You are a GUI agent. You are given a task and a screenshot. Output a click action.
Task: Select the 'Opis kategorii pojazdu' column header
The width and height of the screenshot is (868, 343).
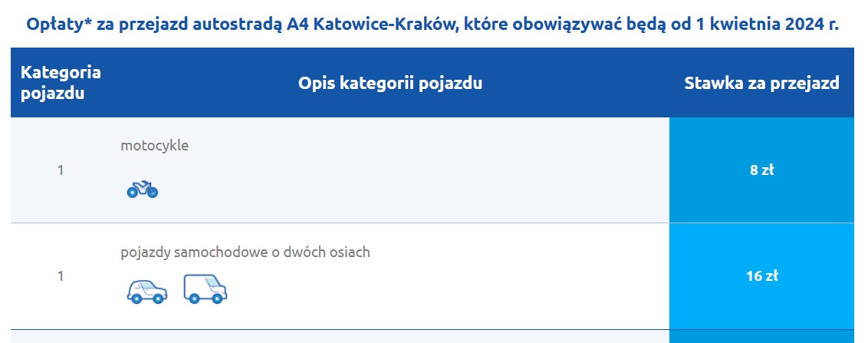coord(390,83)
